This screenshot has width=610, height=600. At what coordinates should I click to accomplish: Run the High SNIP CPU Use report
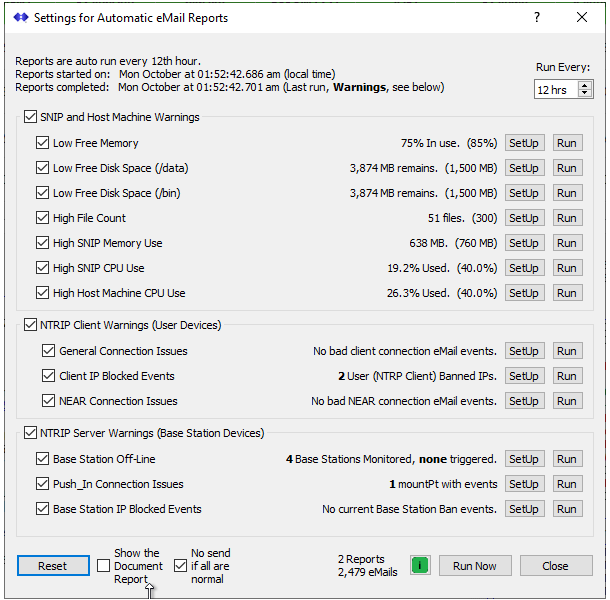click(x=566, y=268)
